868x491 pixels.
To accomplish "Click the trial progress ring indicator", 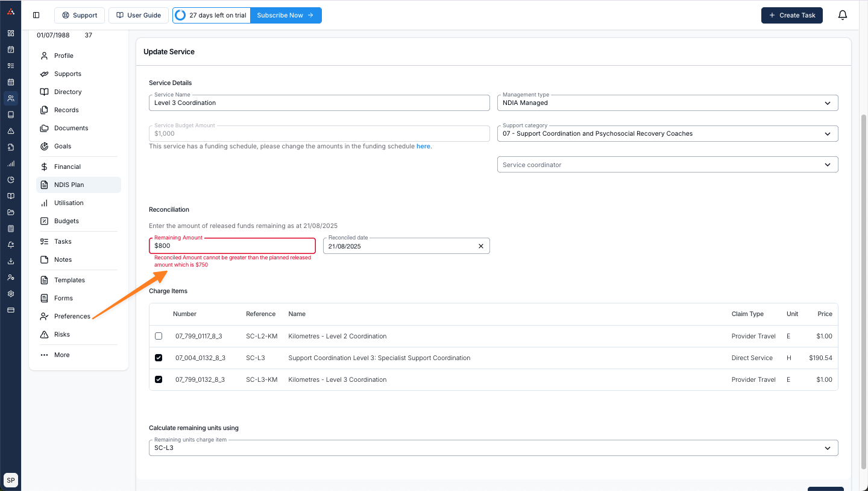I will tap(180, 15).
